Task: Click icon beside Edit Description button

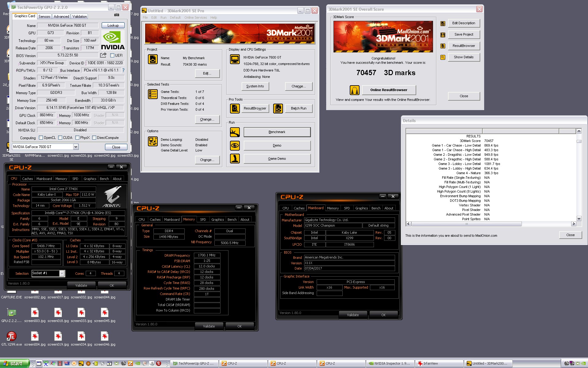Action: pos(443,23)
